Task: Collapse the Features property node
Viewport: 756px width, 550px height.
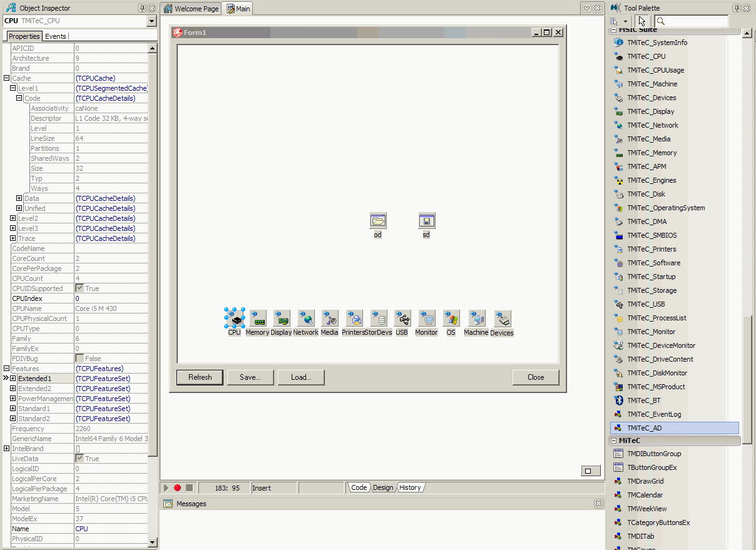Action: tap(6, 369)
